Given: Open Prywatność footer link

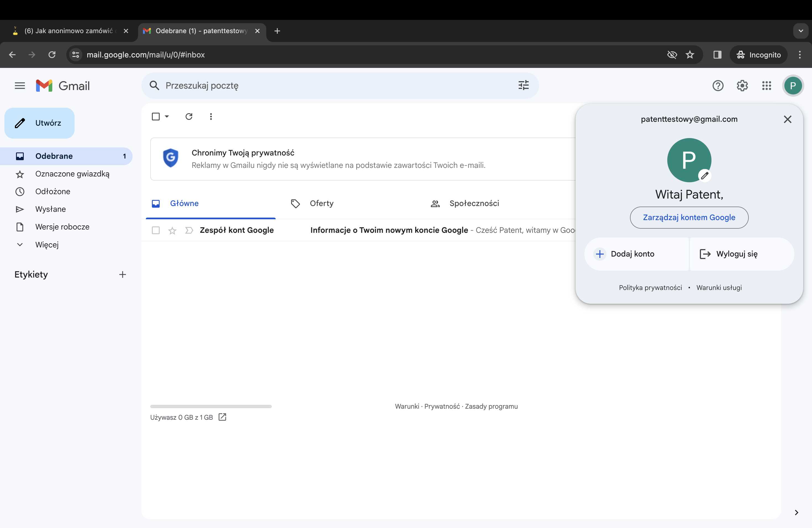Looking at the screenshot, I should (442, 406).
